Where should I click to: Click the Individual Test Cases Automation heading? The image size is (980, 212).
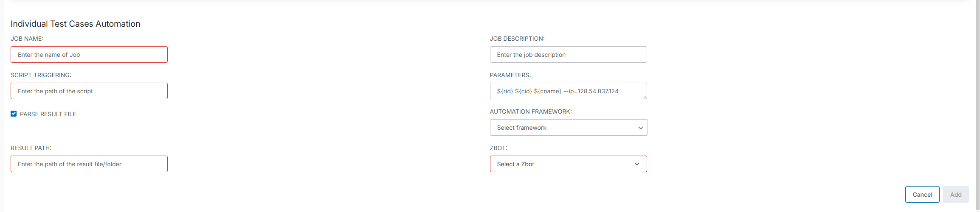[75, 24]
